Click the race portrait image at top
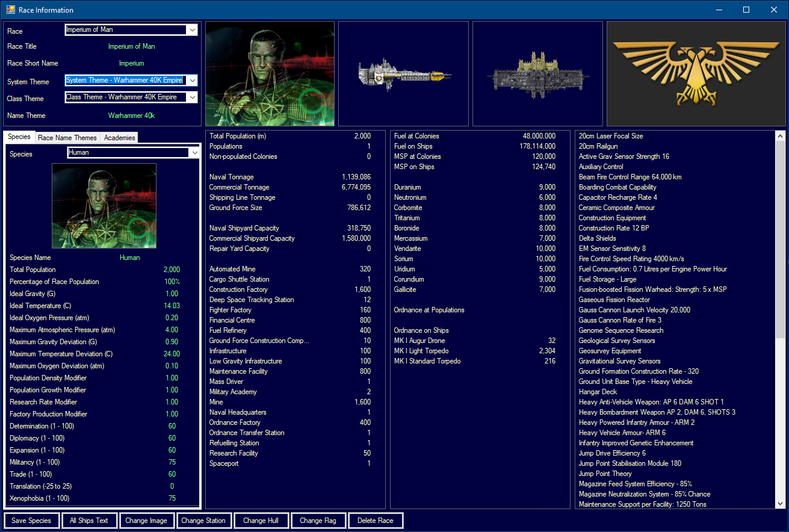Screen dimensions: 789x532 (270, 74)
